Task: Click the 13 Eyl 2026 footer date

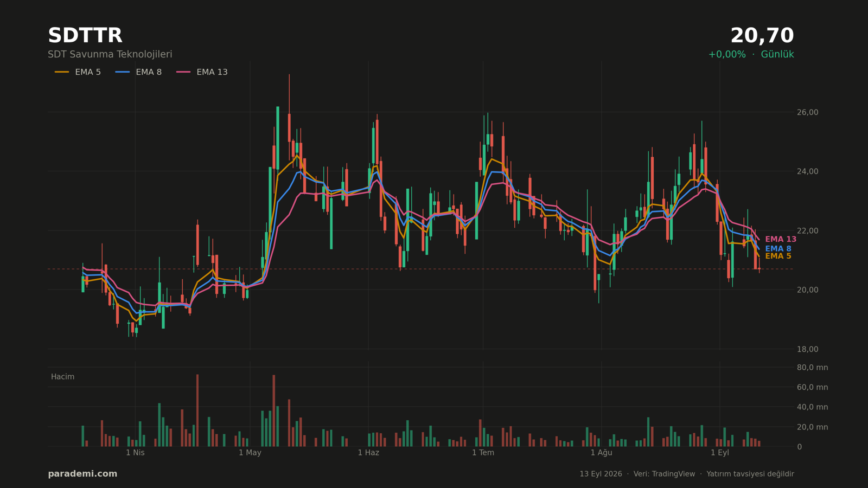Action: coord(601,474)
